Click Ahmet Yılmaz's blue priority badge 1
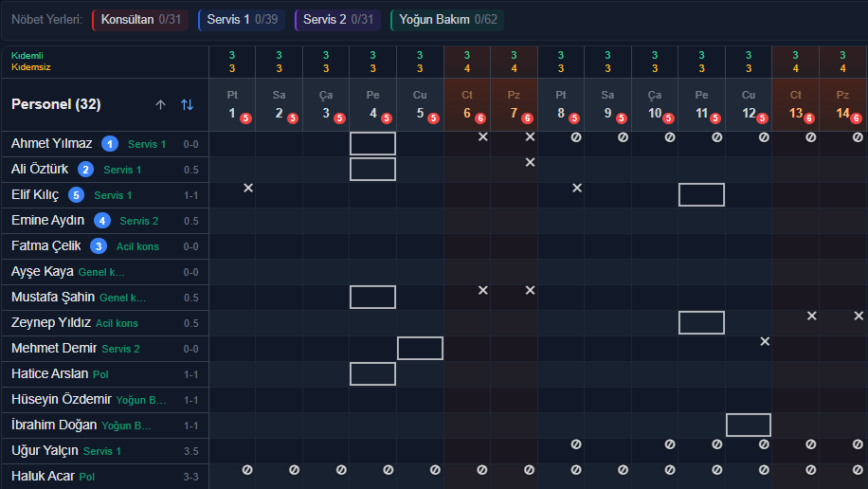The height and width of the screenshot is (489, 868). coord(110,144)
